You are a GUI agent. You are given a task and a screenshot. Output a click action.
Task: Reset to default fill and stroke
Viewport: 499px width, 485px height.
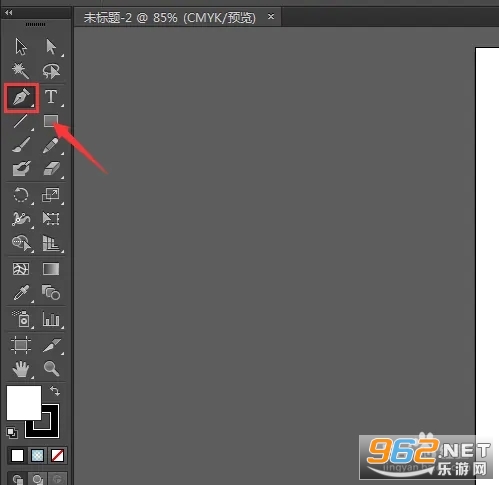point(12,432)
